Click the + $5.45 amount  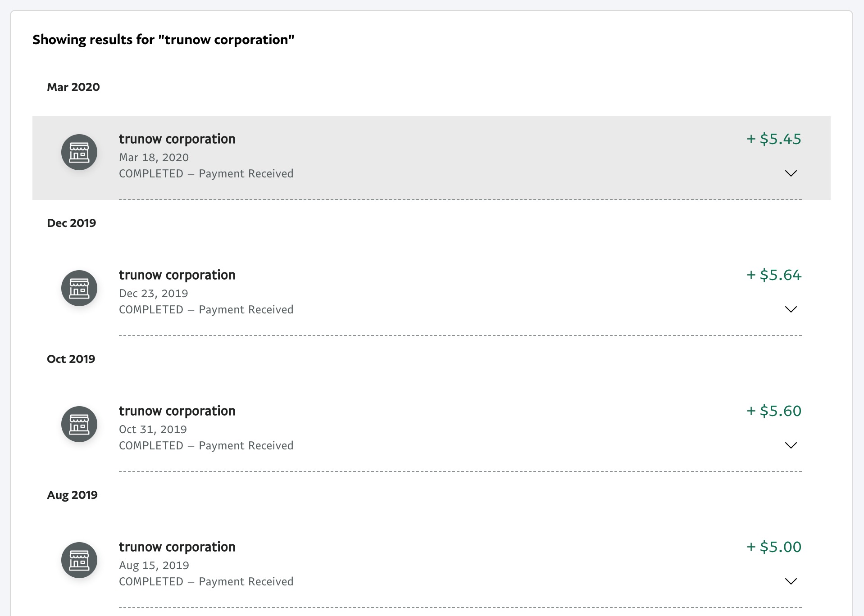(773, 139)
